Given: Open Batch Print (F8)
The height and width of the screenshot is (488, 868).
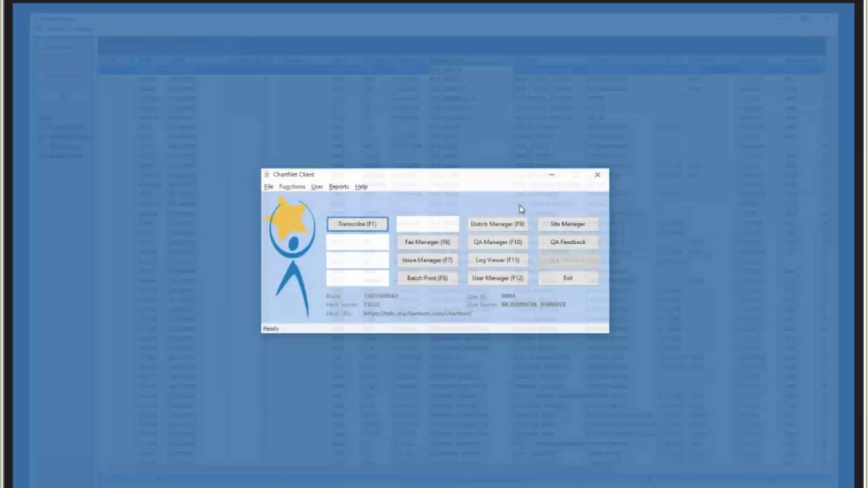Looking at the screenshot, I should (427, 278).
